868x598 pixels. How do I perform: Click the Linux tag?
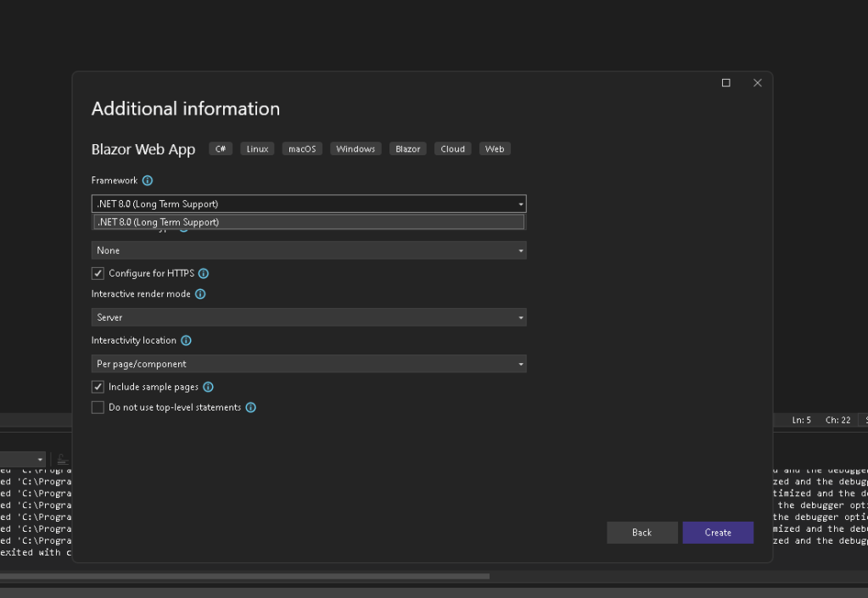[x=257, y=149]
